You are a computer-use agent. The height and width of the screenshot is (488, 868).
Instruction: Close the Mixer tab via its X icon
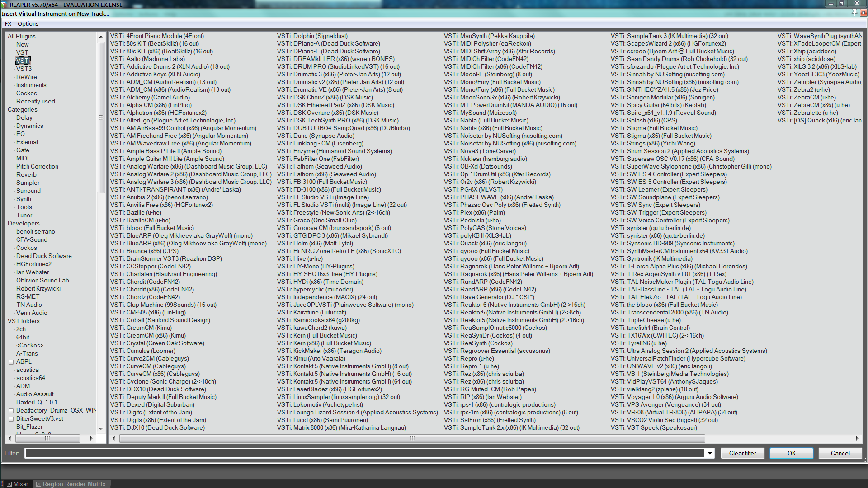point(9,484)
